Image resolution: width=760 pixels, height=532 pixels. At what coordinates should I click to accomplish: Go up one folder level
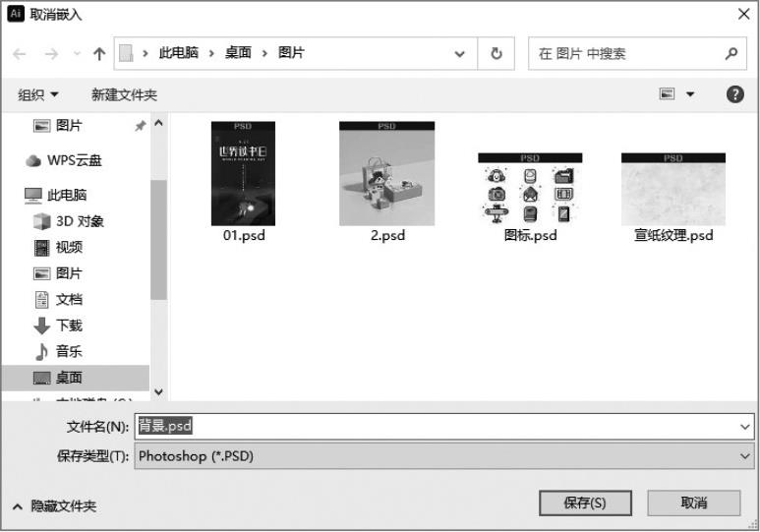(99, 53)
